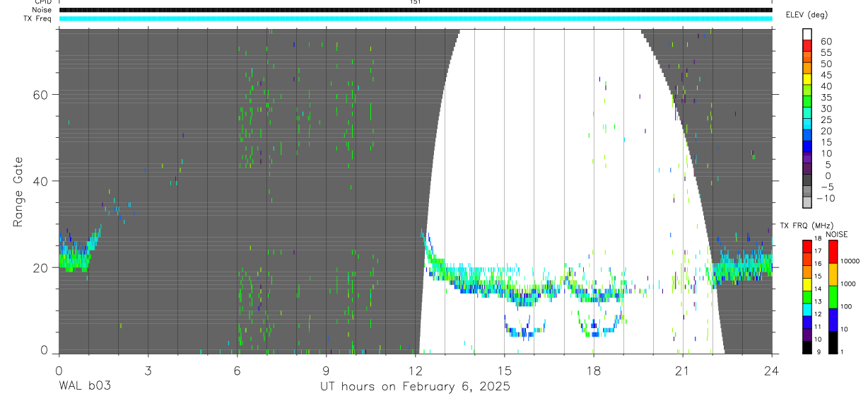
Task: Click the 'NOISE' legend title
Action: point(836,234)
